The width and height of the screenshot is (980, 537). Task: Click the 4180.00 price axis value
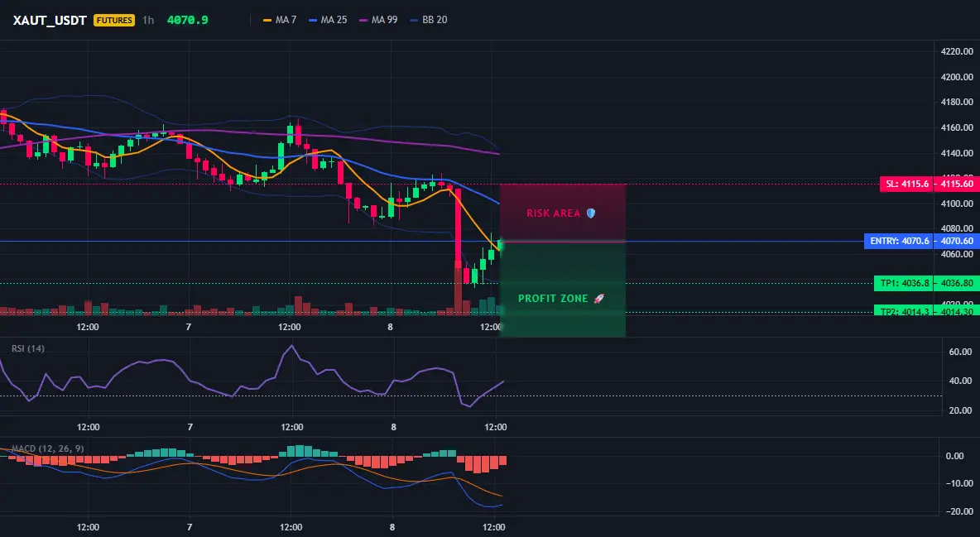(957, 102)
